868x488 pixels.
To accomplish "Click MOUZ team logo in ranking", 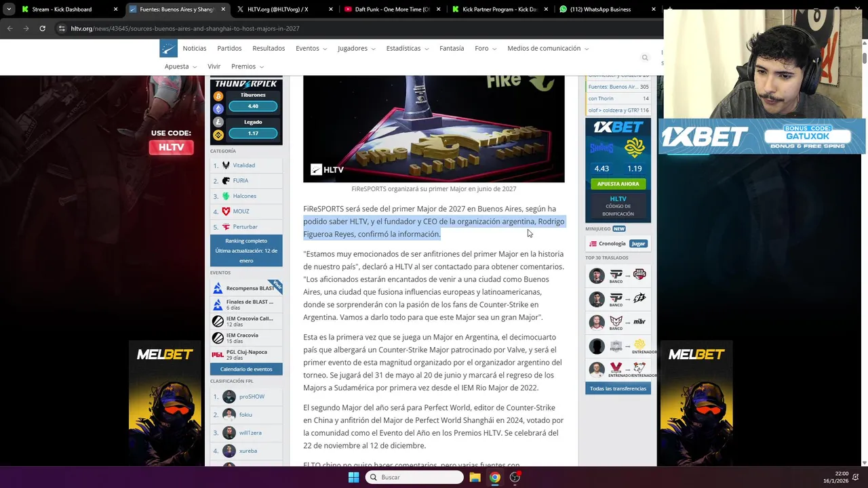I will point(226,211).
